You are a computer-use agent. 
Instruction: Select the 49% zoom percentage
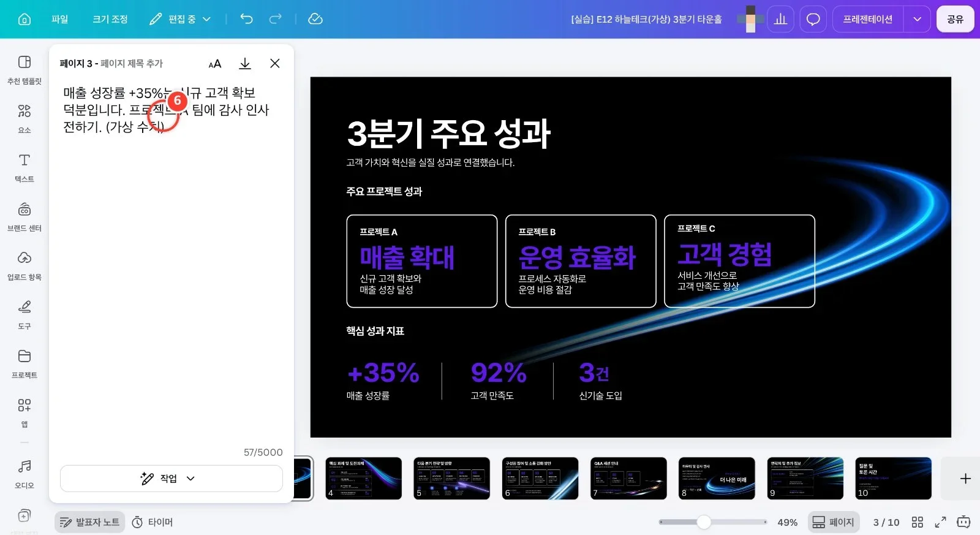point(787,522)
